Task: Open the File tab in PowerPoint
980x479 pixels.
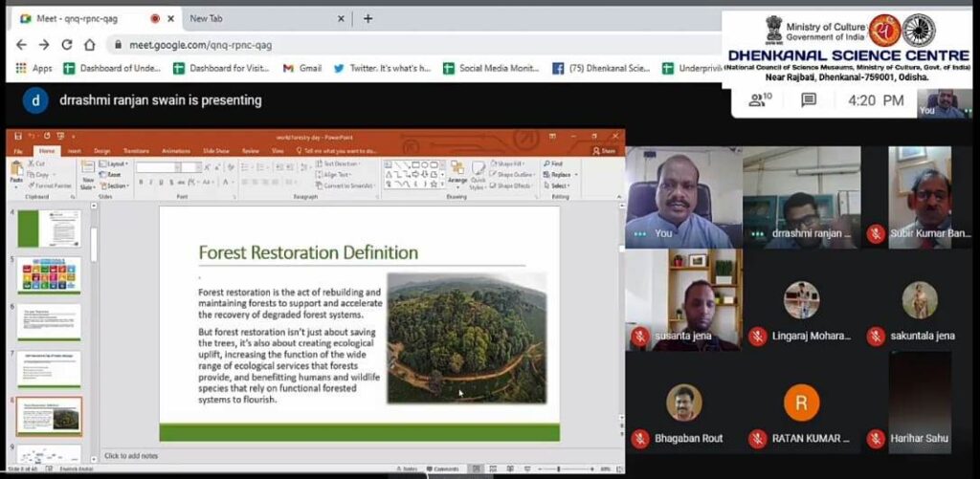Action: pyautogui.click(x=18, y=151)
